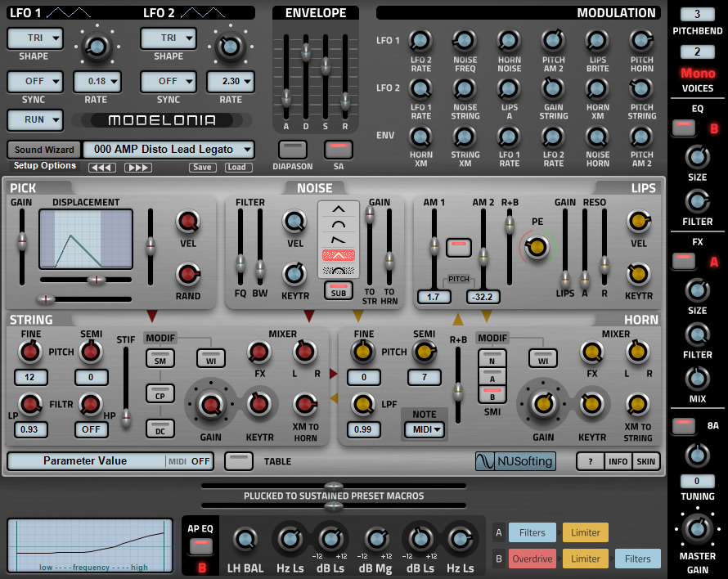Open the preset list AMP Disto Lead Legato
The image size is (728, 579).
(169, 149)
